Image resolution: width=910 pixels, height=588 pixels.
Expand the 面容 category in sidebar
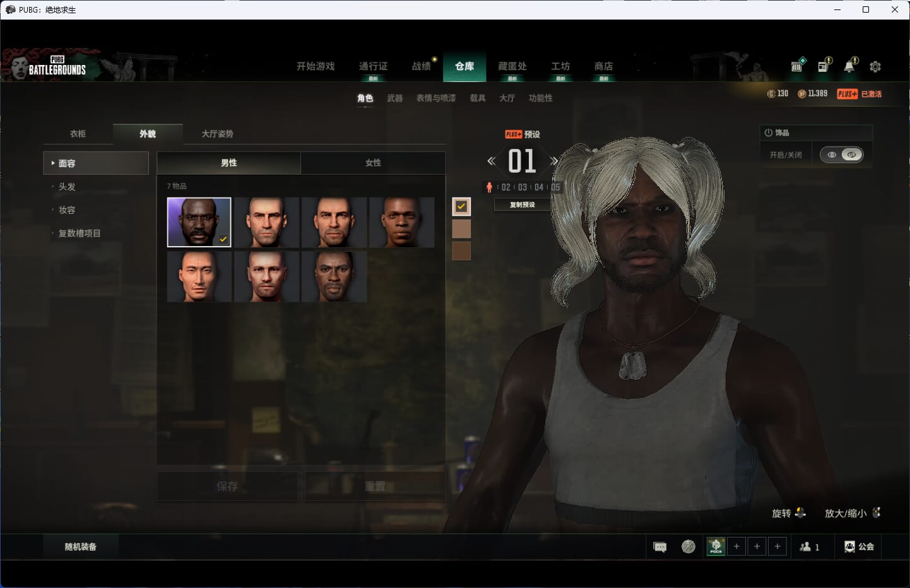click(x=96, y=163)
